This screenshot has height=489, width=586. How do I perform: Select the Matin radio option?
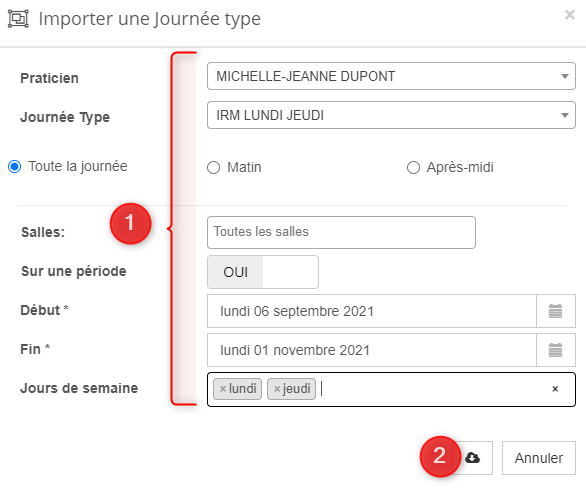213,167
